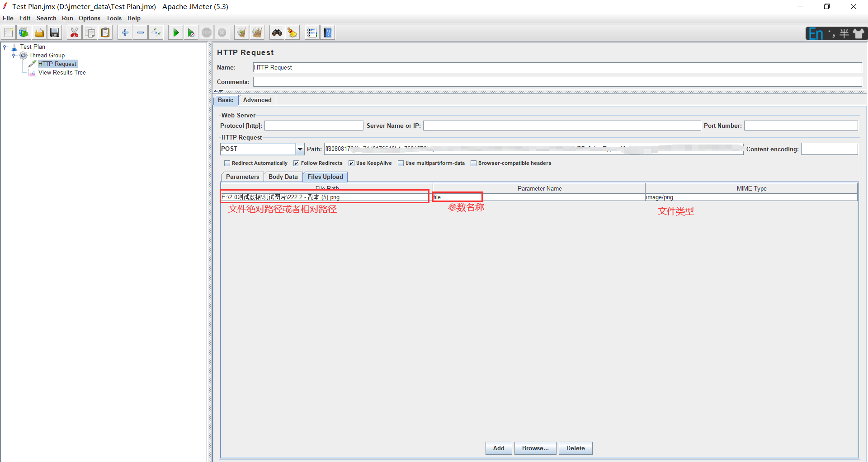Reset search with the brush icon

292,33
